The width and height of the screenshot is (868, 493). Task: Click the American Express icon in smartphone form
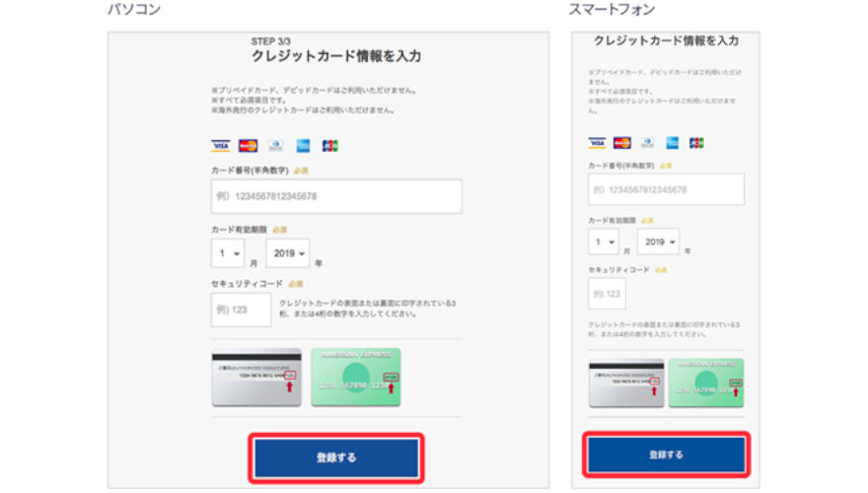[672, 143]
